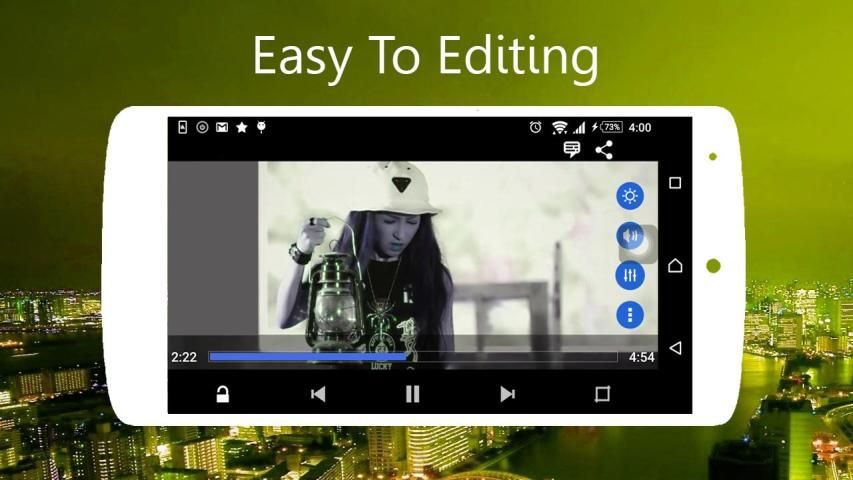Open the three-dot more options button

[630, 315]
